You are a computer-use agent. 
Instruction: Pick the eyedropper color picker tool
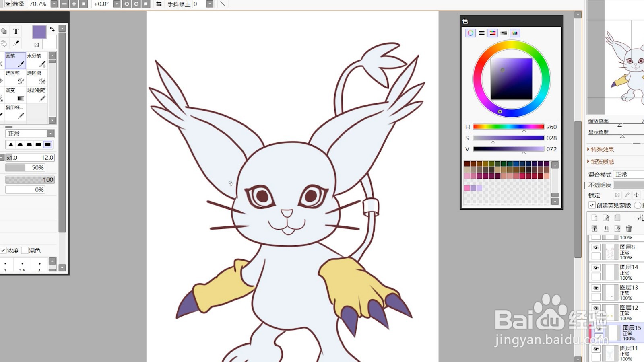click(x=16, y=43)
